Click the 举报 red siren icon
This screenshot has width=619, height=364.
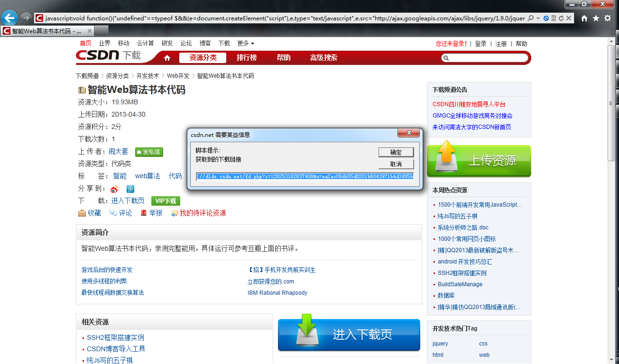coord(144,213)
